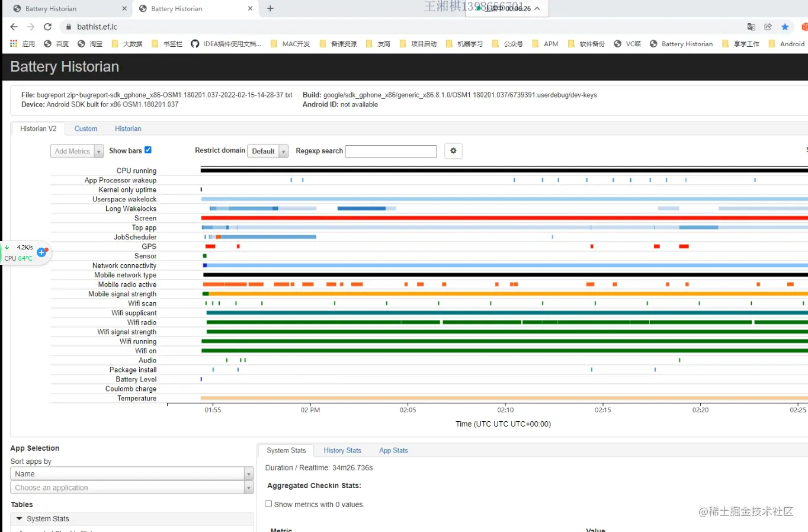Open the 软件备份 bookmark folder
The height and width of the screenshot is (532, 808).
[x=586, y=44]
